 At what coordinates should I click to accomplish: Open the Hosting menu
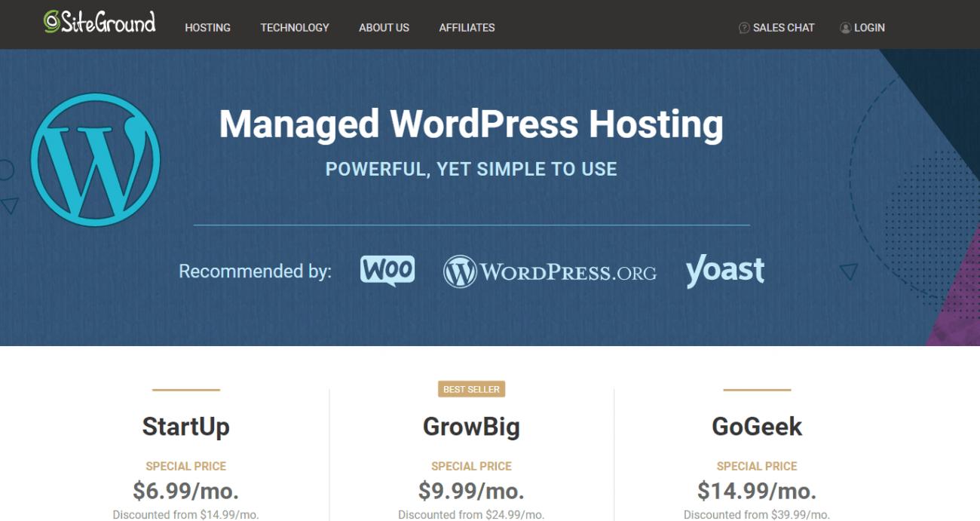[208, 28]
